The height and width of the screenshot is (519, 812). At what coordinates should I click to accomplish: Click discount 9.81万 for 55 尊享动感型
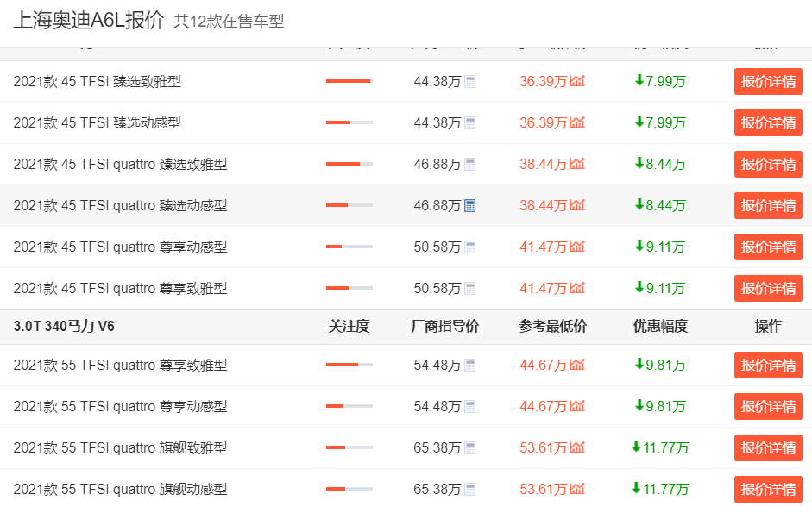coord(660,407)
